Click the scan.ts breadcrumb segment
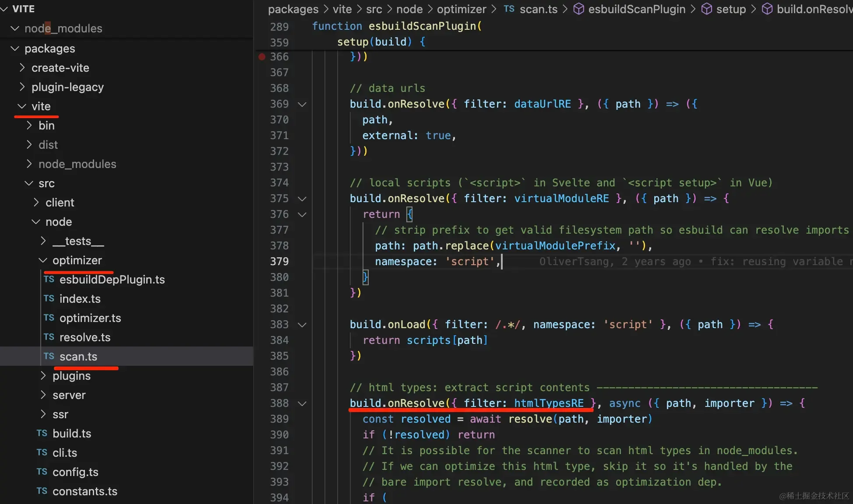 (x=539, y=9)
